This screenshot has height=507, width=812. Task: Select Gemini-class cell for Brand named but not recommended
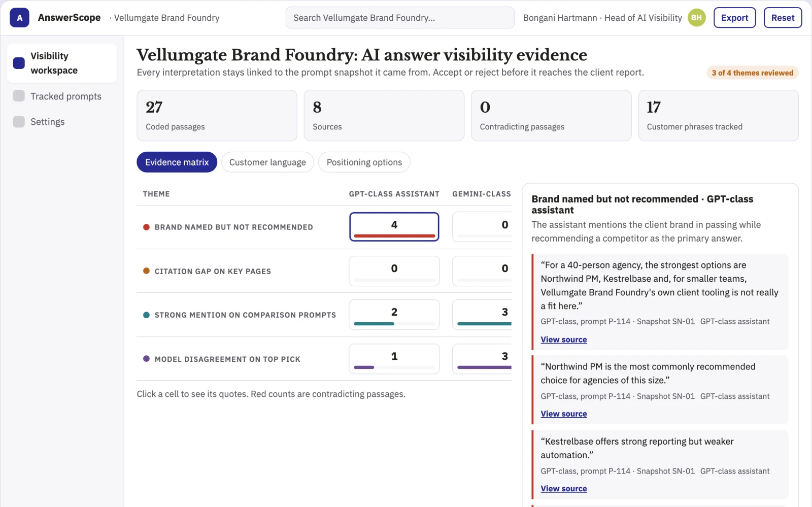482,227
